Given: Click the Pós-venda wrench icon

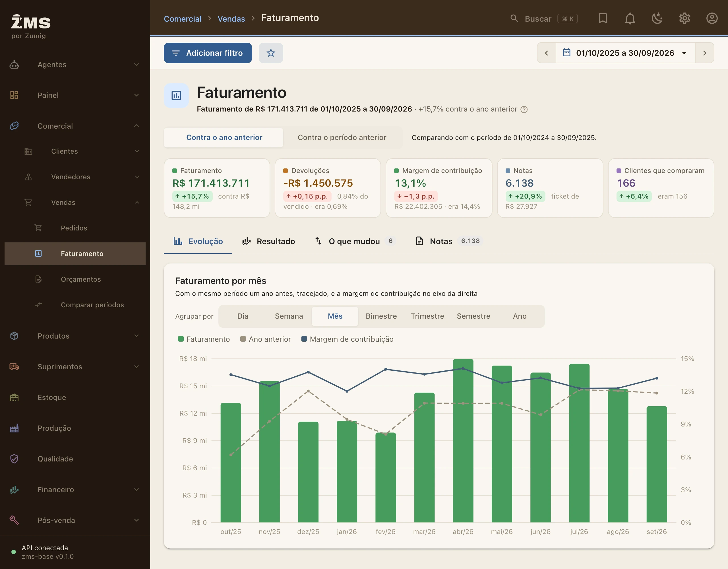Looking at the screenshot, I should [14, 520].
